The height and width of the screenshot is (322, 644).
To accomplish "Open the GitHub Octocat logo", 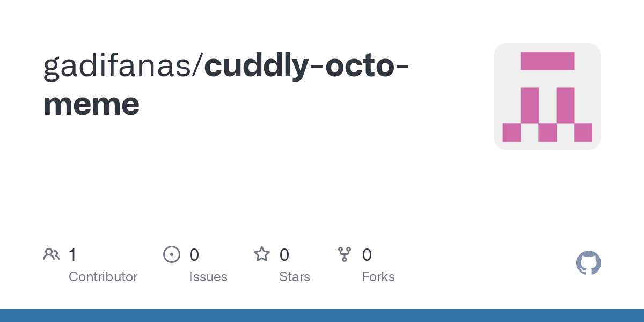I will coord(589,263).
